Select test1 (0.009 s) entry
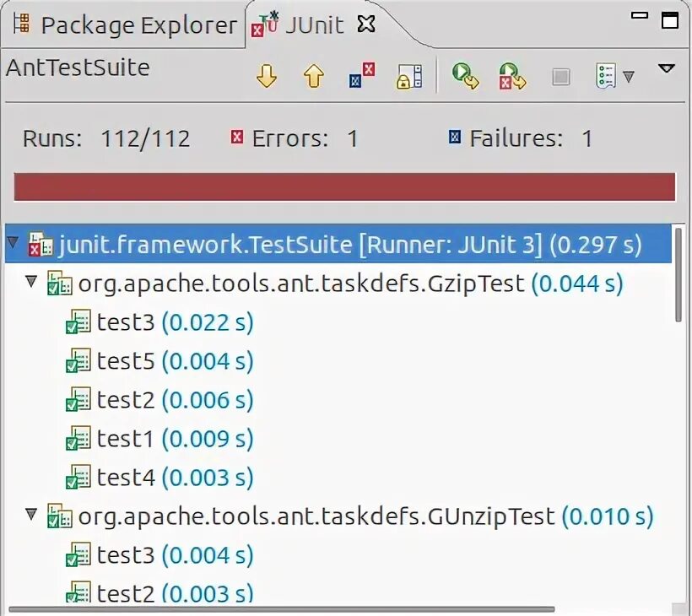This screenshot has width=692, height=616. [338, 438]
